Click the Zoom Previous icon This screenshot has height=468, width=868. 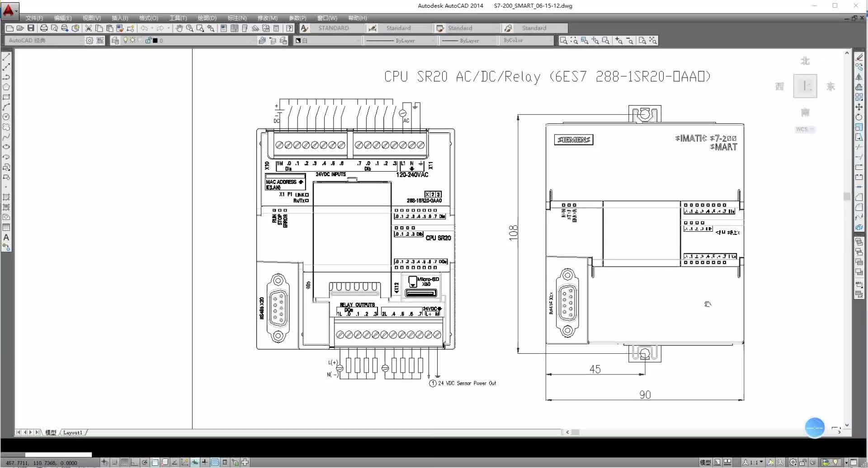click(211, 28)
